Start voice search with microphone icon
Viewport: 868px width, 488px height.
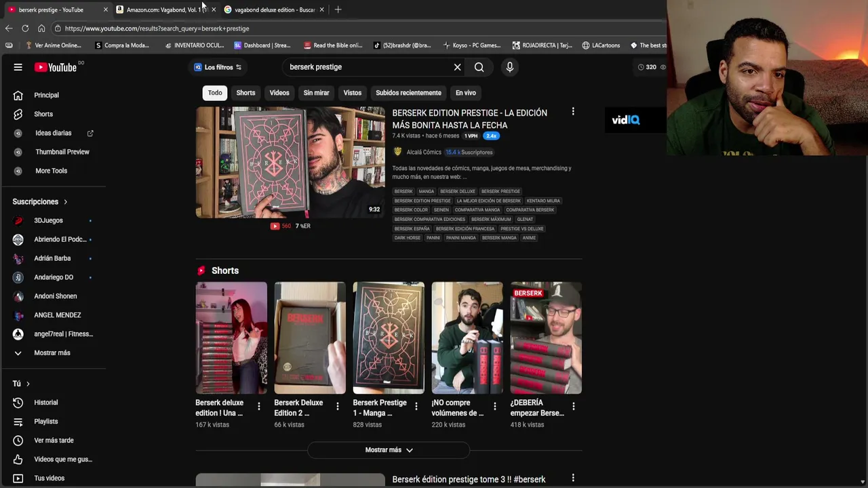point(509,67)
